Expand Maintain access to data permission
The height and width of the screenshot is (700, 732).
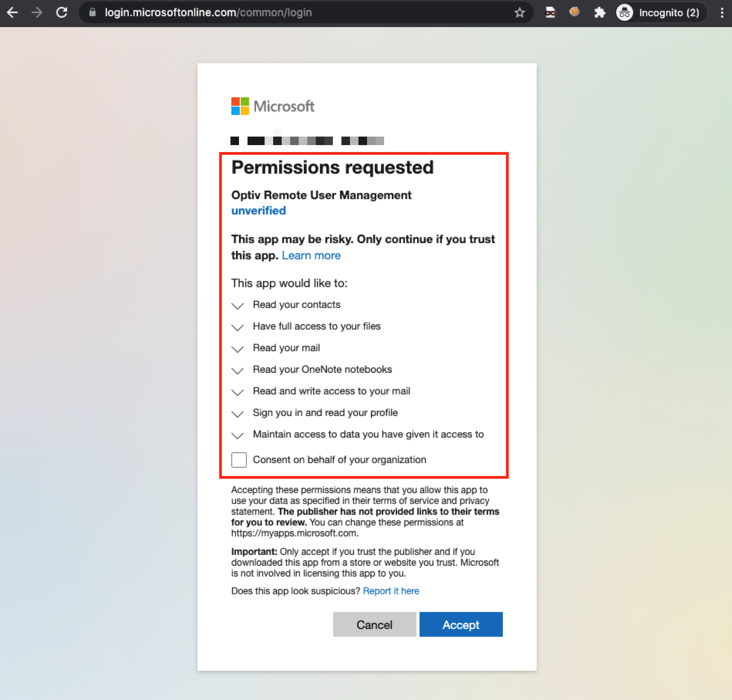(238, 435)
